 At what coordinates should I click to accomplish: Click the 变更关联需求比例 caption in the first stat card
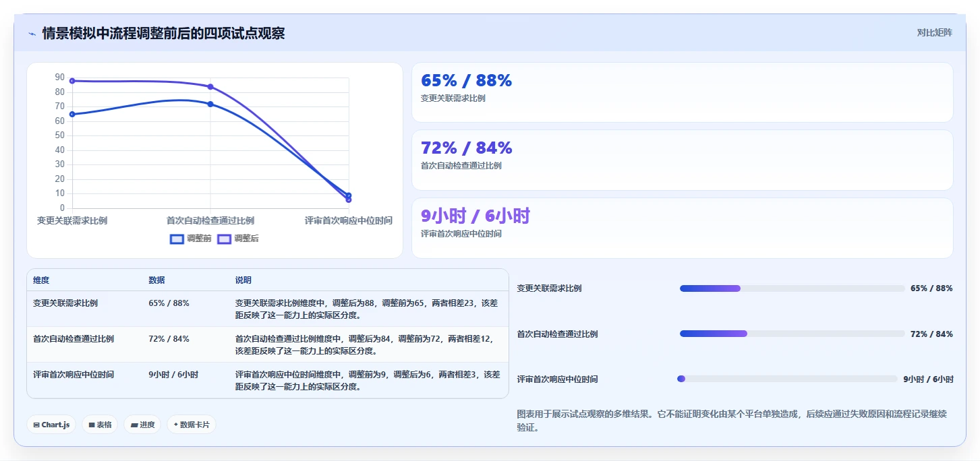[453, 98]
